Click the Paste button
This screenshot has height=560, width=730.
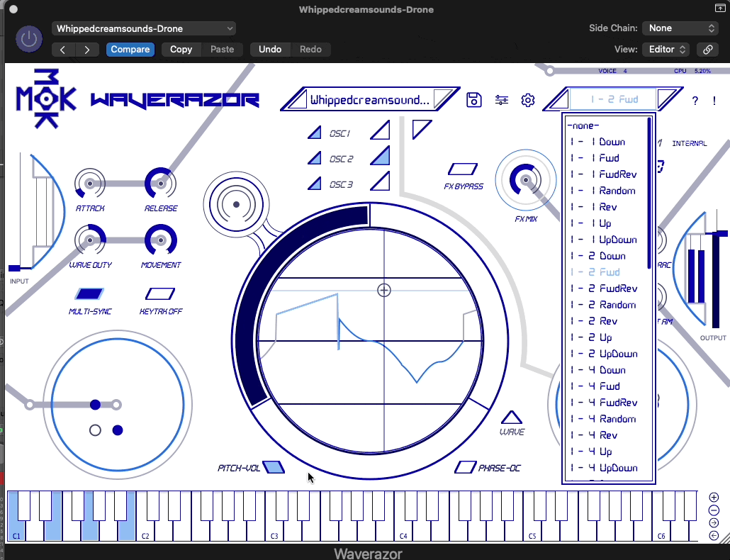pyautogui.click(x=222, y=50)
